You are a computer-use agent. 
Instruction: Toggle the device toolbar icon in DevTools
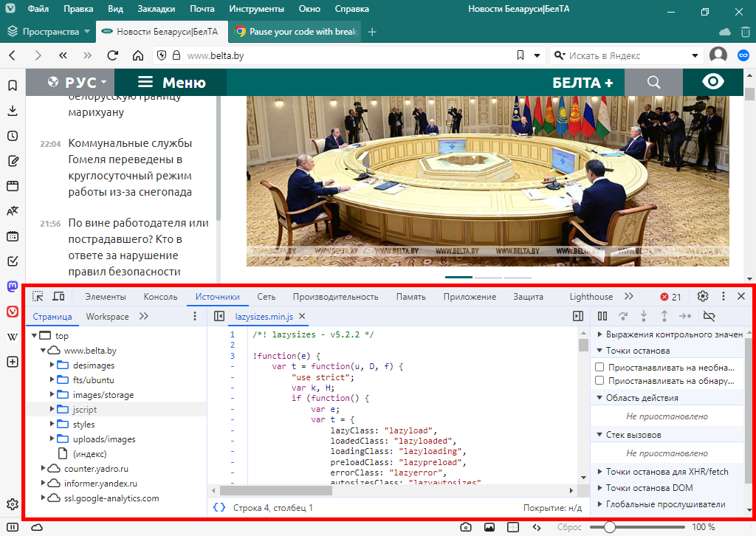click(58, 297)
